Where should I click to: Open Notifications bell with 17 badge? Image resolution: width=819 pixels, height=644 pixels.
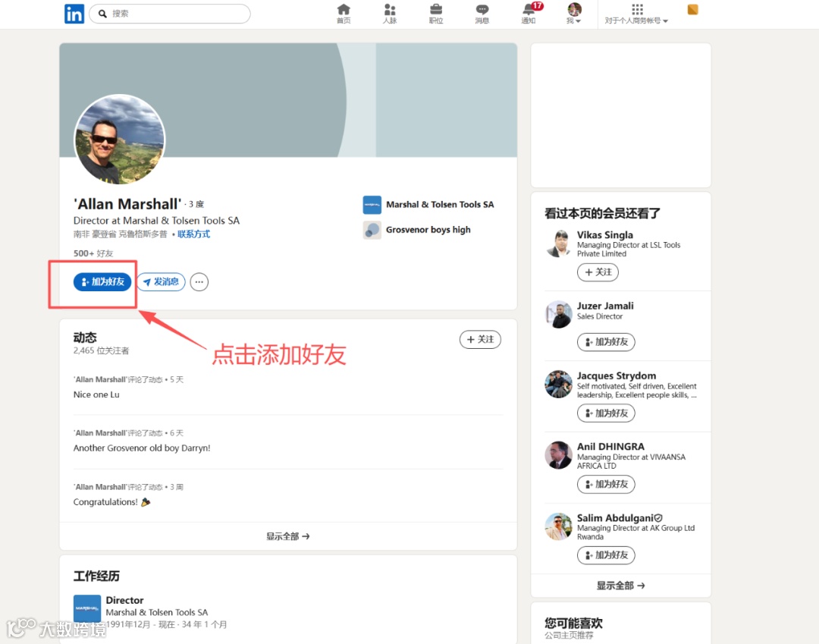(530, 14)
